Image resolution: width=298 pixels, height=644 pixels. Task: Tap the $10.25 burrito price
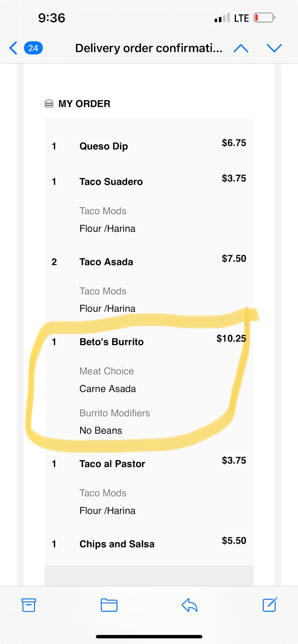(x=231, y=338)
